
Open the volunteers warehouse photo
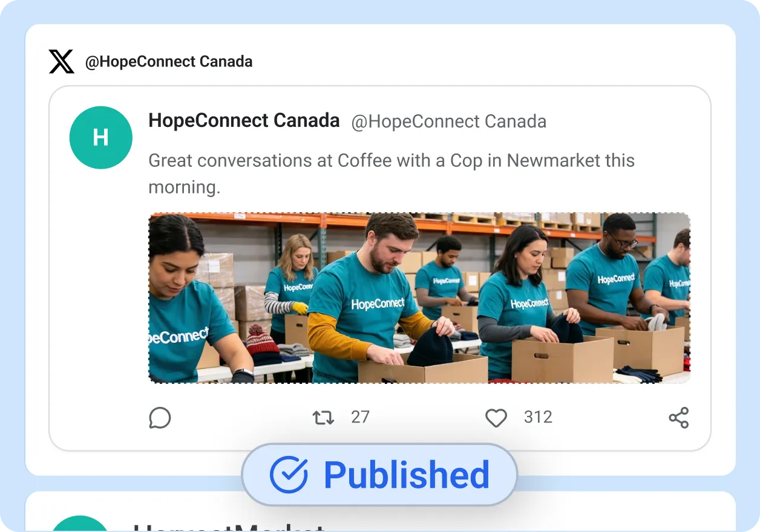click(x=419, y=297)
